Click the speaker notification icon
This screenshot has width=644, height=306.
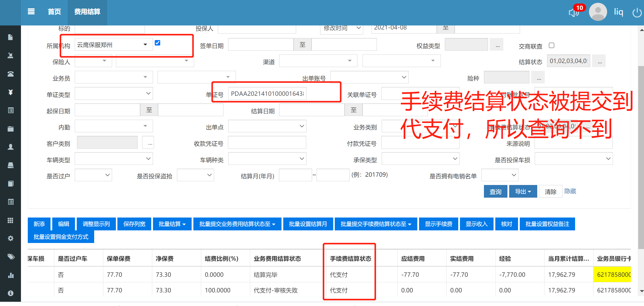[574, 13]
